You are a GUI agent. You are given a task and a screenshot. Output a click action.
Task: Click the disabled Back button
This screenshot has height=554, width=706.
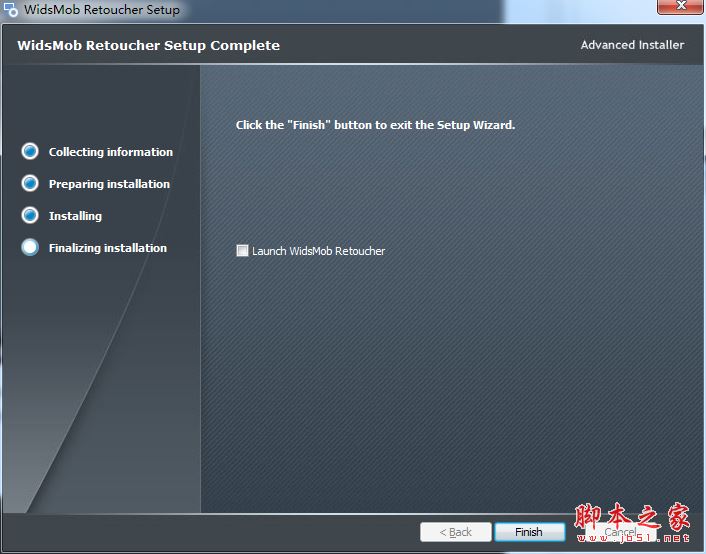(456, 532)
